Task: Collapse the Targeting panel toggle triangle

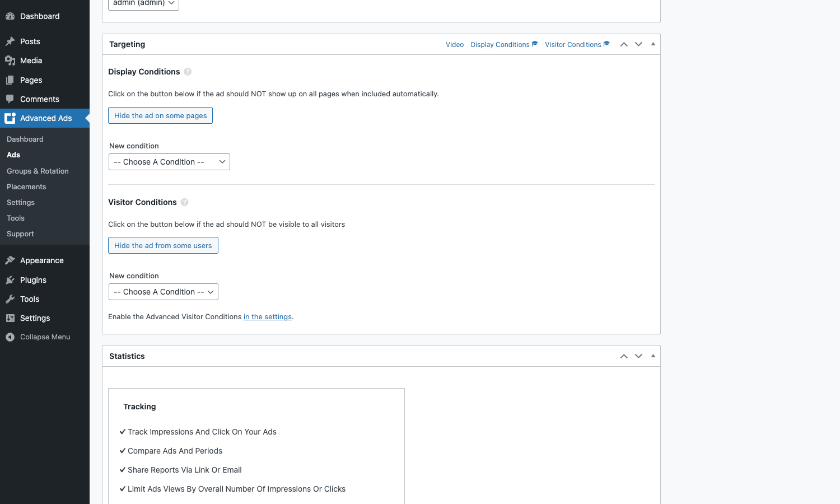Action: pos(653,44)
